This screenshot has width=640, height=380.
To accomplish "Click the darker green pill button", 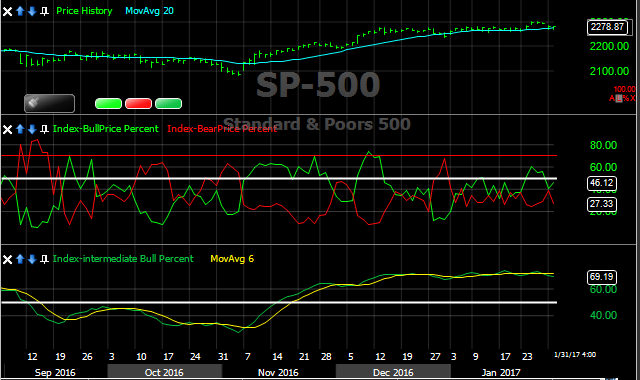I will [169, 104].
